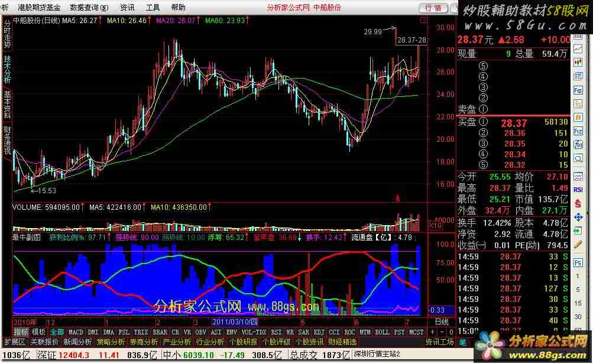The width and height of the screenshot is (593, 364).
Task: Switch to the OBV indicator
Action: (200, 332)
